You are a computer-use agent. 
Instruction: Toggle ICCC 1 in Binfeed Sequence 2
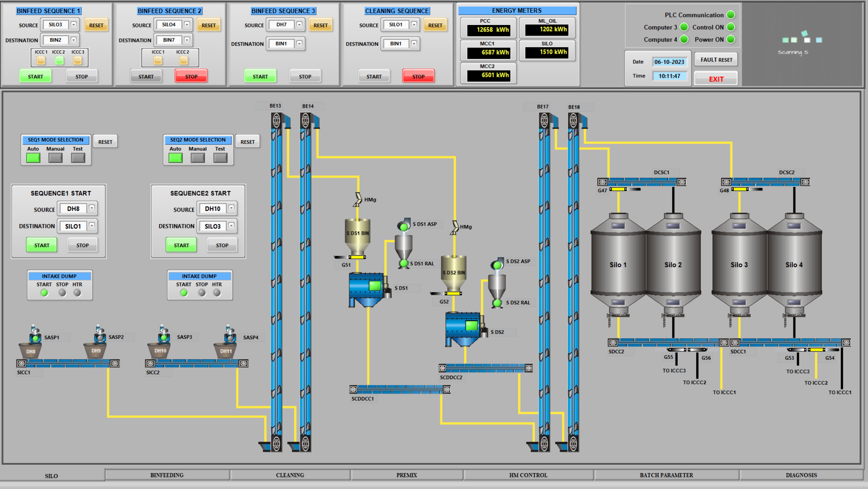pyautogui.click(x=158, y=61)
